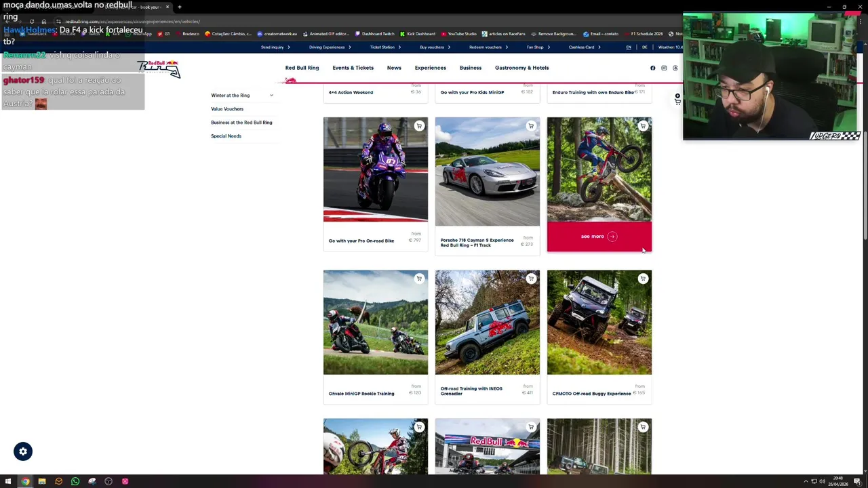Screen dimensions: 868x488
Task: Open Dashboard Twitch bookmark
Action: tap(374, 34)
